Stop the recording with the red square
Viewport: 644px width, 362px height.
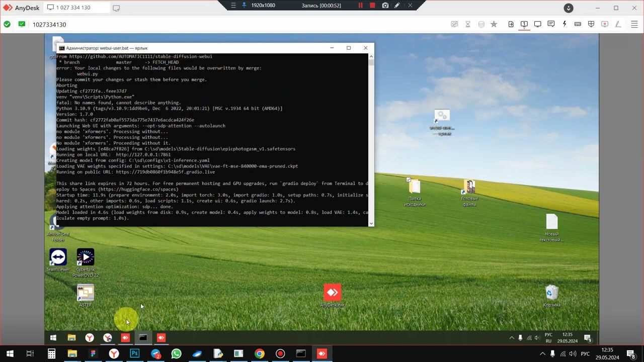(x=372, y=5)
